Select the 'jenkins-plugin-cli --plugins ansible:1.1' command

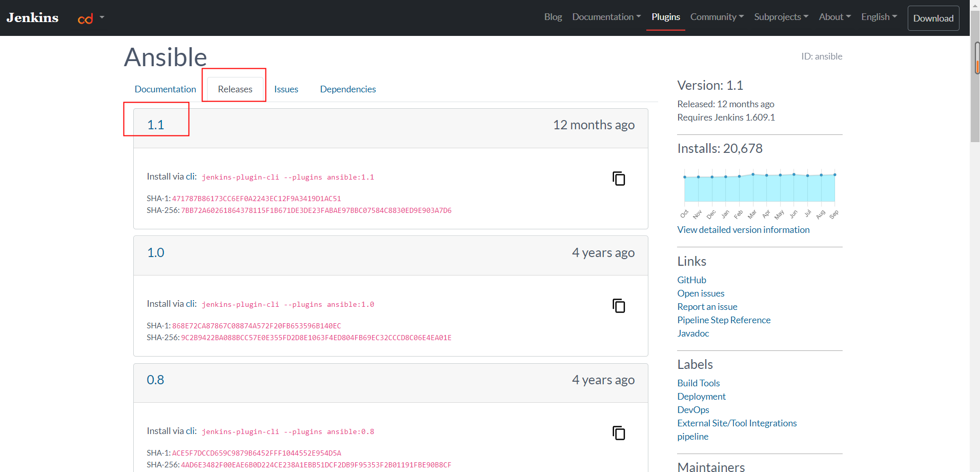coord(288,177)
